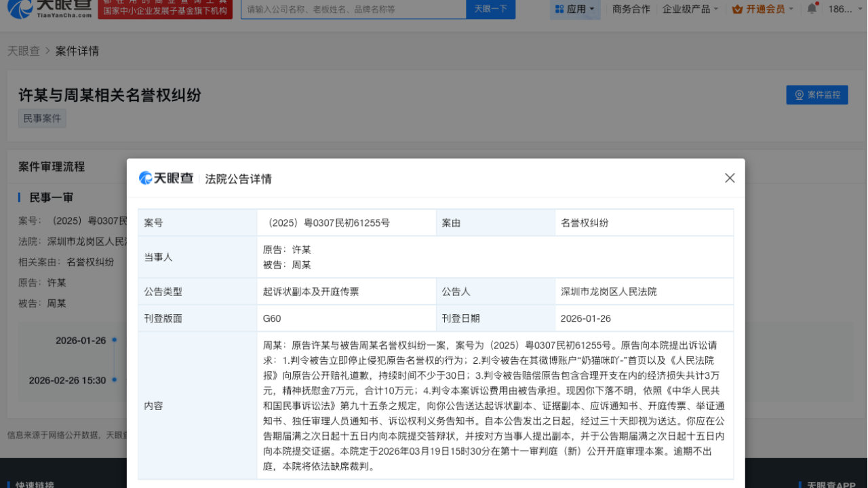Click the 民事案件 tag under the case title
This screenshot has width=868, height=488.
[x=41, y=118]
